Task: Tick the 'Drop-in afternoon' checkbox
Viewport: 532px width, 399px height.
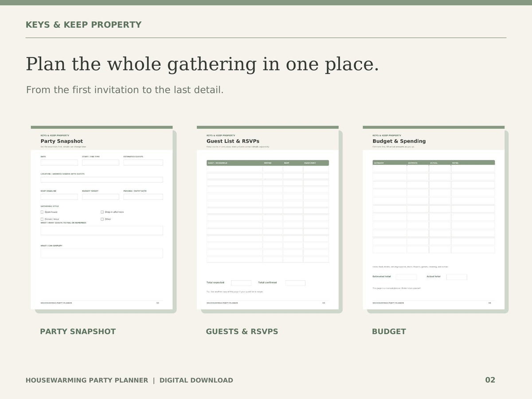Action: click(x=102, y=212)
